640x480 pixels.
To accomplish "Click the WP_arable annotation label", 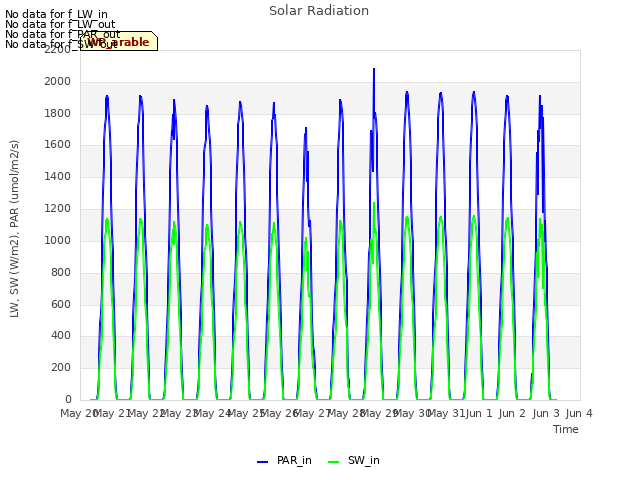I will (x=119, y=41).
